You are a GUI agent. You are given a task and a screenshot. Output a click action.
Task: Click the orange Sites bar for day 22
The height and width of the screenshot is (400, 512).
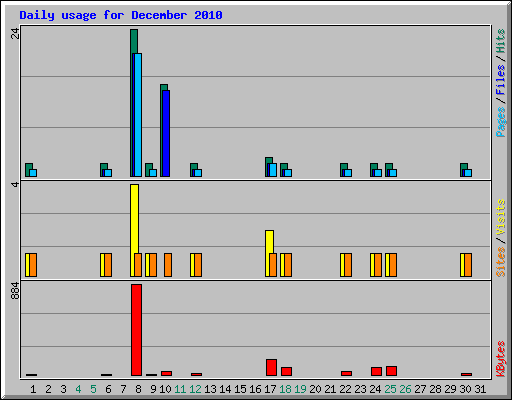point(348,265)
